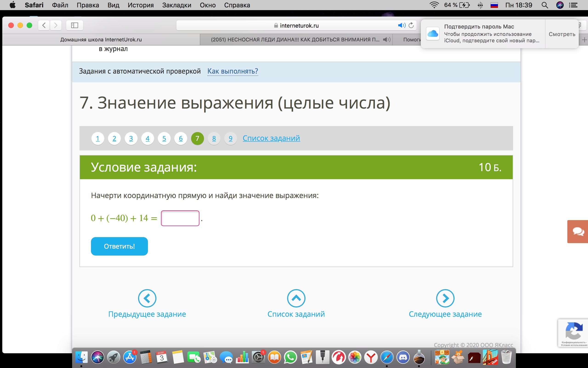Image resolution: width=588 pixels, height=368 pixels.
Task: Open Launchpad rocket in dock
Action: (x=113, y=357)
